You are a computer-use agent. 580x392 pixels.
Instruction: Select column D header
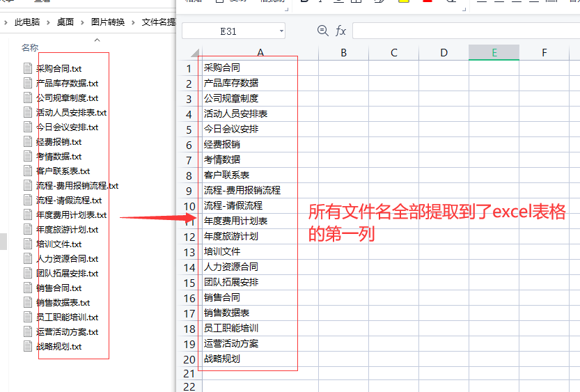[x=444, y=53]
